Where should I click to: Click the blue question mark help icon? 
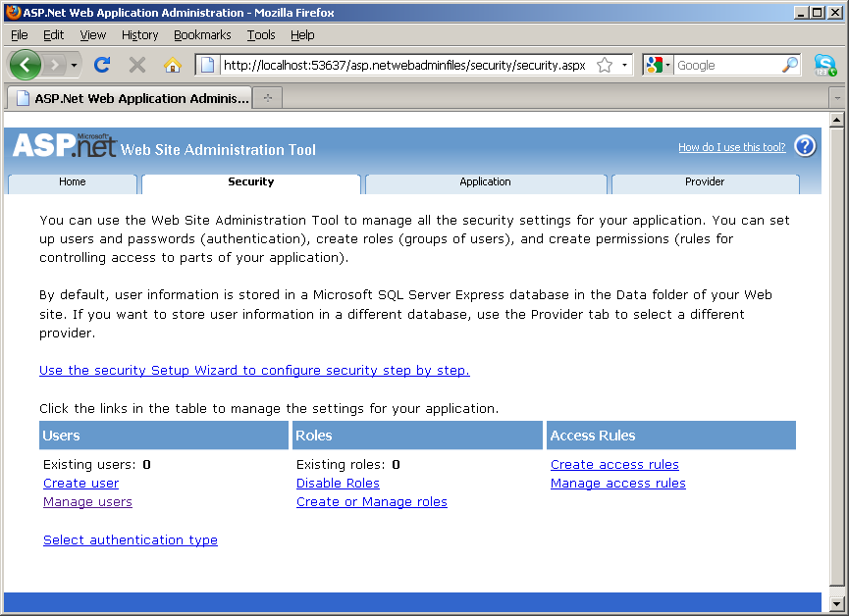click(805, 146)
